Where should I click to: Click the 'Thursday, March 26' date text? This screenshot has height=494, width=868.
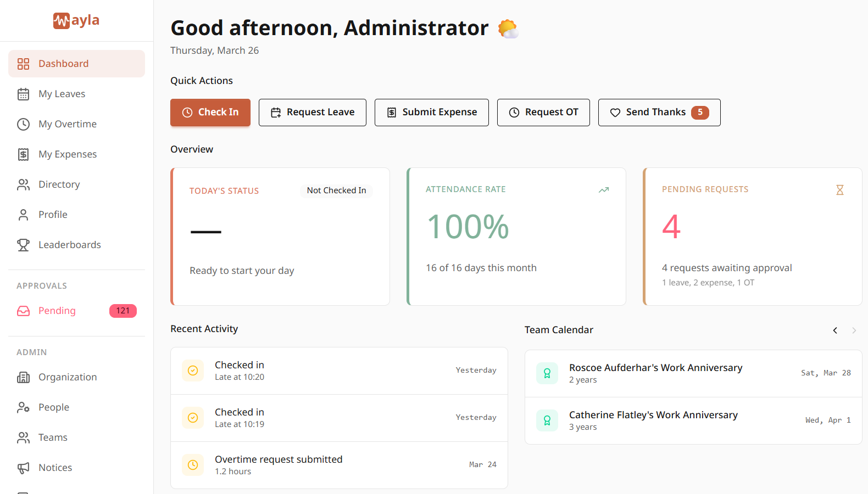point(214,50)
